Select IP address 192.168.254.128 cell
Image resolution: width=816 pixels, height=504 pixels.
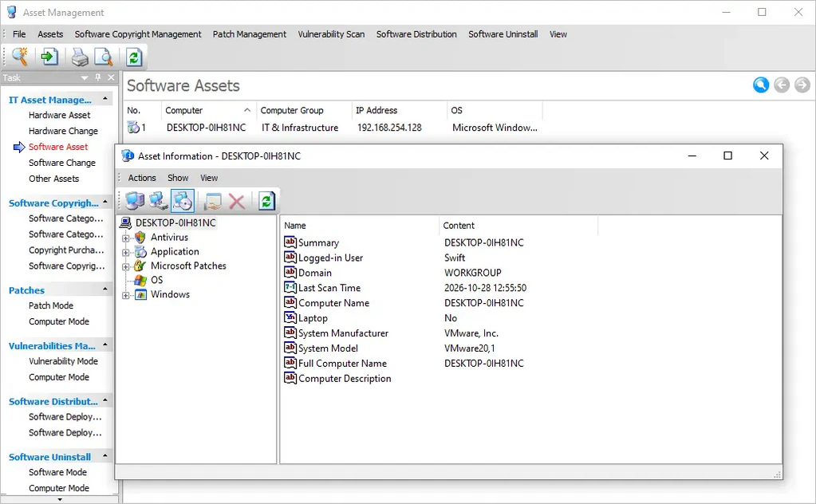coord(389,128)
